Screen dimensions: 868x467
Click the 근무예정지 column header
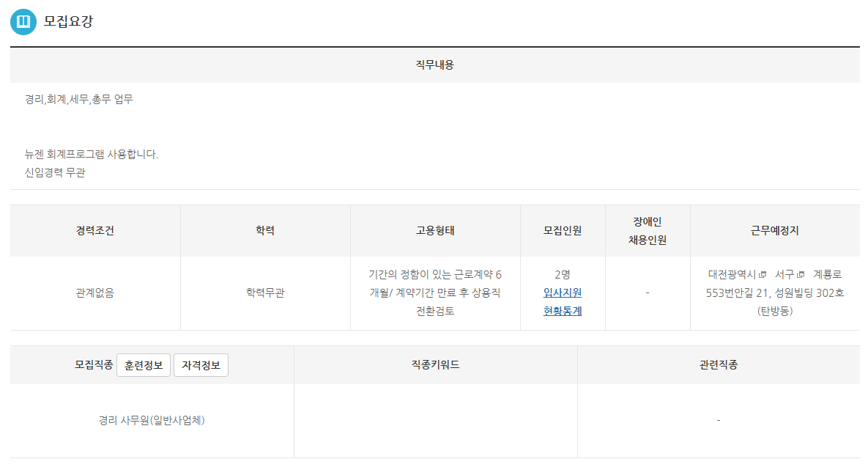[774, 230]
